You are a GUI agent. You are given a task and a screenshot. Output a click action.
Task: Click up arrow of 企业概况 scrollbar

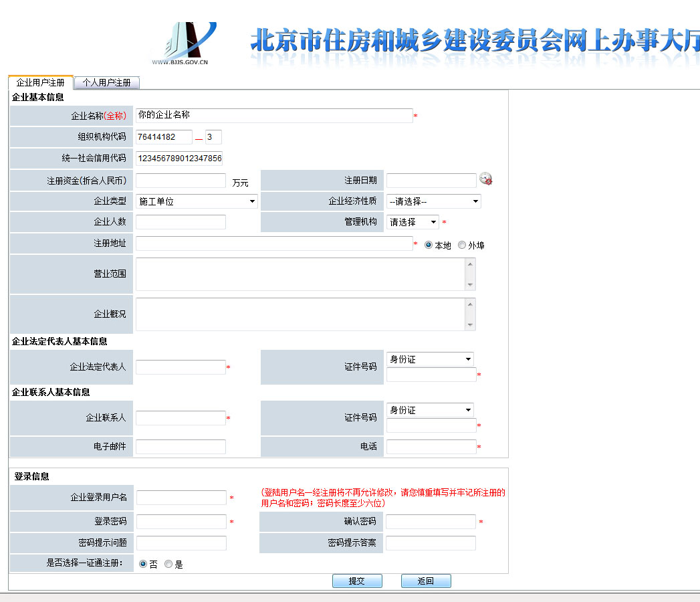(470, 304)
